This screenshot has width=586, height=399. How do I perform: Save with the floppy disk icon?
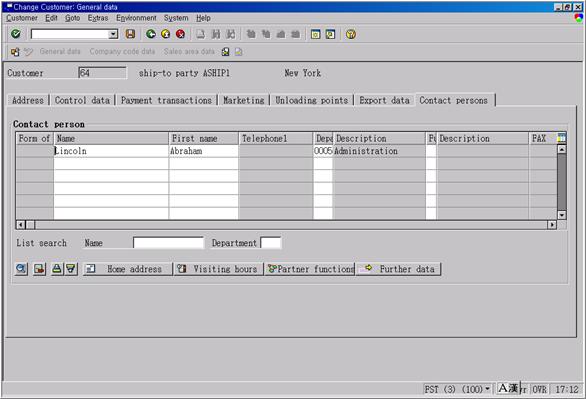pos(130,34)
